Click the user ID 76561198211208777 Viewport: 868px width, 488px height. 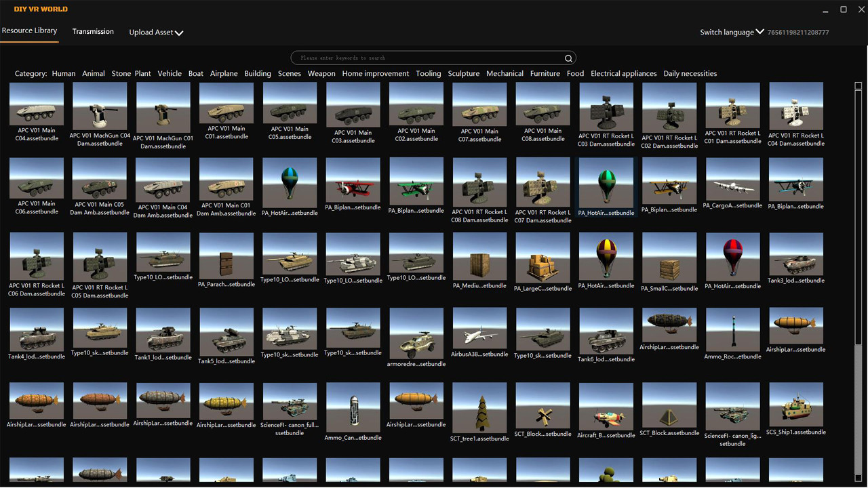click(799, 32)
